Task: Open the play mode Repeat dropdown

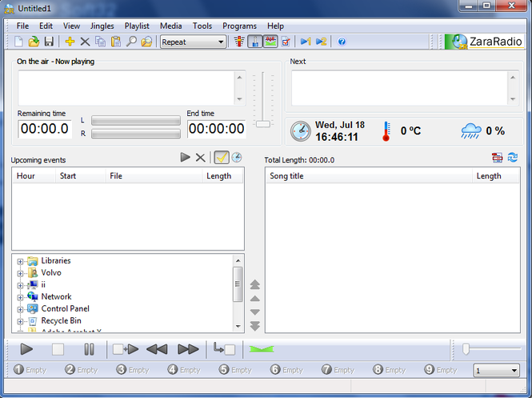Action: (193, 42)
